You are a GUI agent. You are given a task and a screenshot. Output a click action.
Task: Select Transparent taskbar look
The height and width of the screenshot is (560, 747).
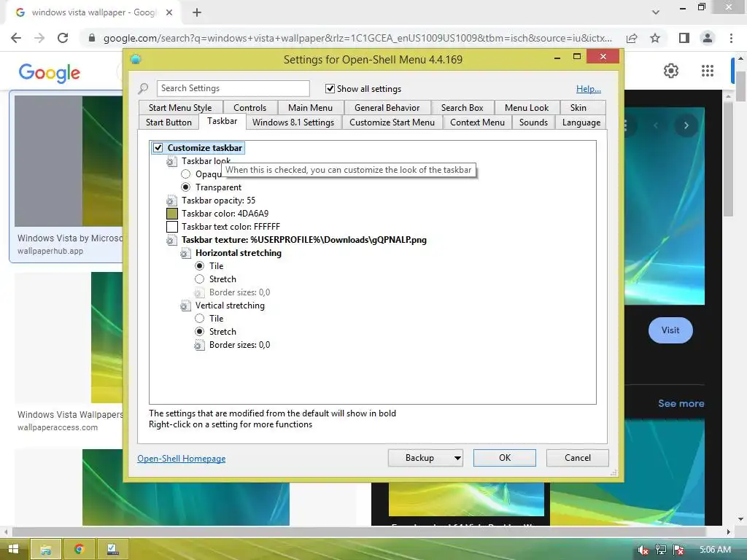185,187
